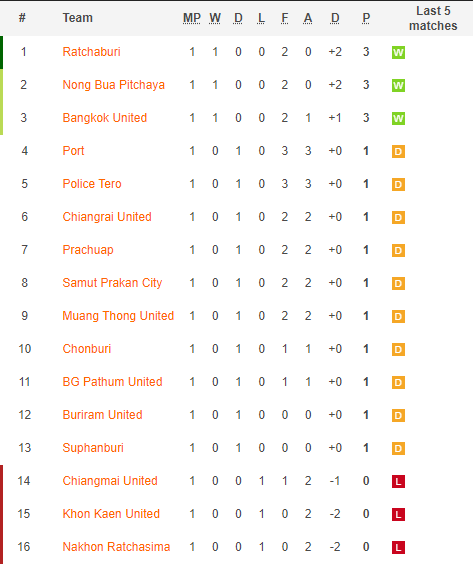This screenshot has width=473, height=564.
Task: Click the Team column header
Action: coord(78,18)
